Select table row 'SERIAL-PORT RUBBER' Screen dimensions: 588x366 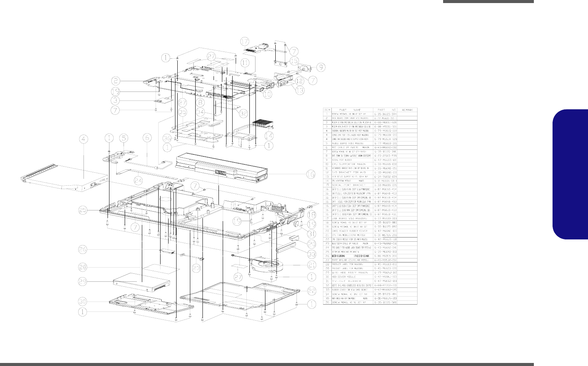coord(370,160)
